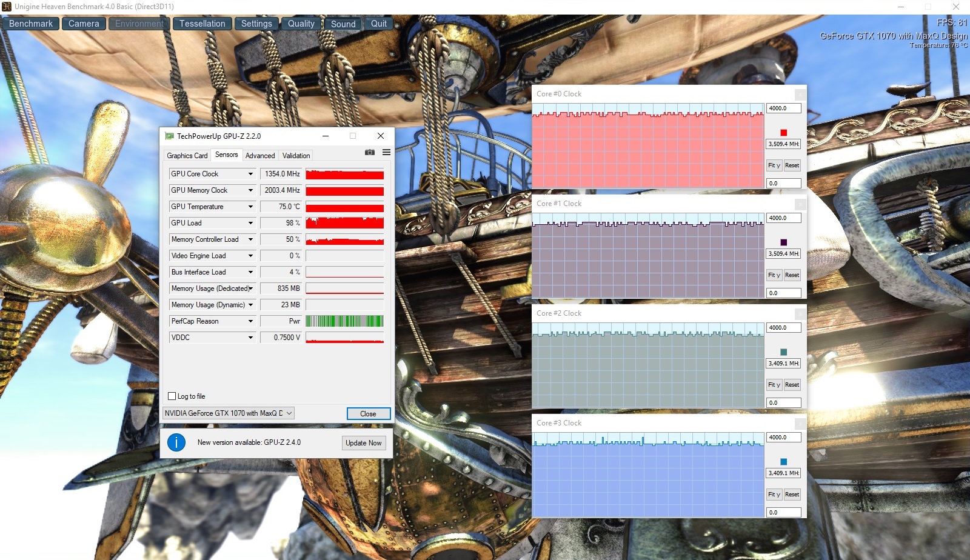Open the Sound menu in Heaven

pyautogui.click(x=343, y=24)
